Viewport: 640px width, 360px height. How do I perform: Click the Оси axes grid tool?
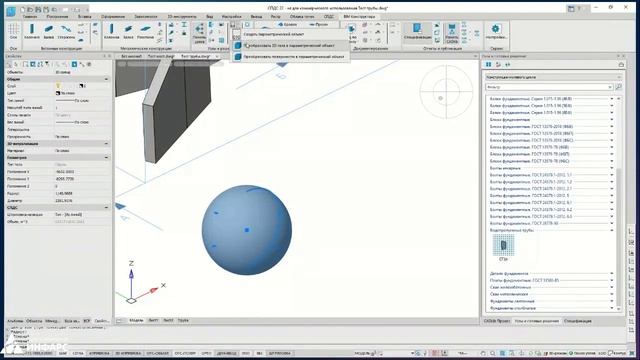pyautogui.click(x=13, y=32)
